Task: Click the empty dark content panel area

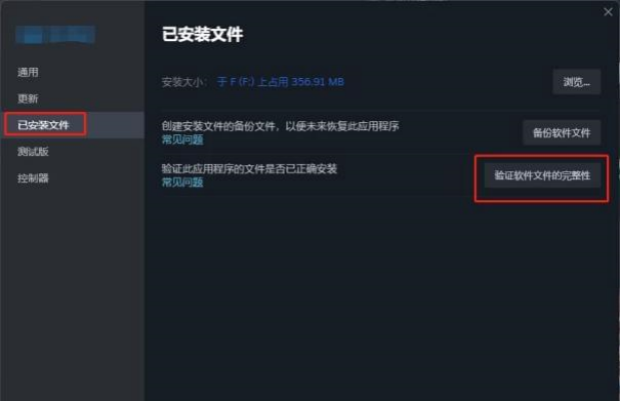Action: point(380,297)
